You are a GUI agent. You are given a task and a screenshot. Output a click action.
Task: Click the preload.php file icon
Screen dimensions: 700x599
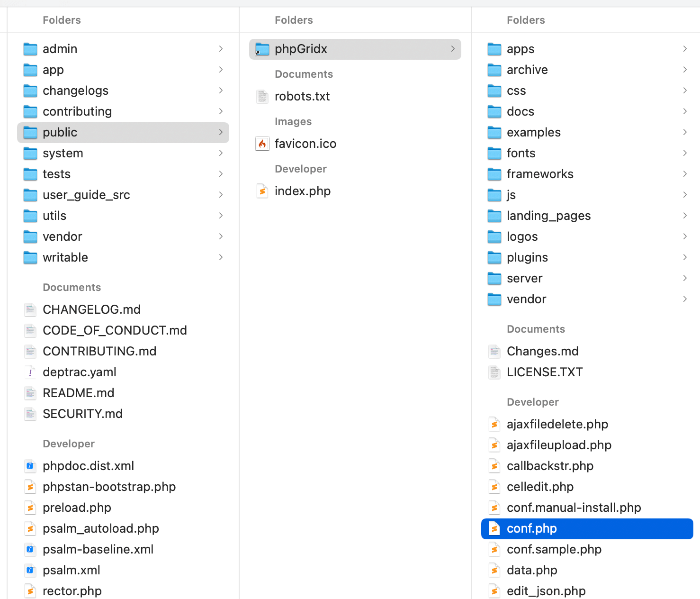pos(30,508)
